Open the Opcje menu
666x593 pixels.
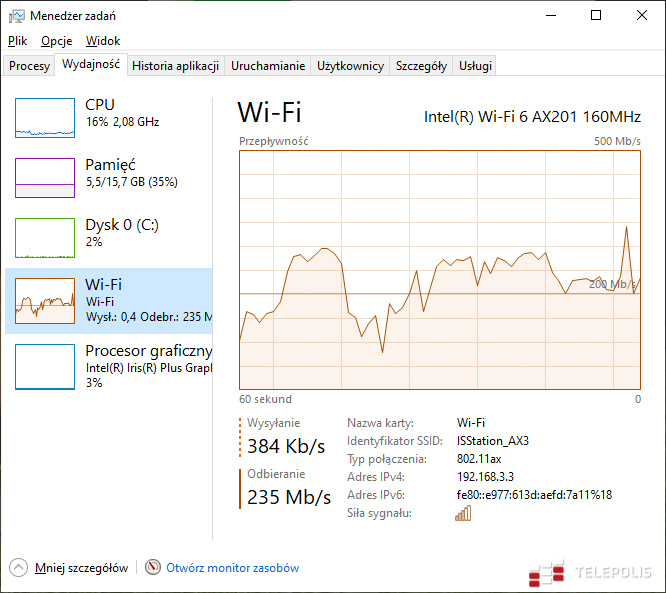tap(56, 41)
